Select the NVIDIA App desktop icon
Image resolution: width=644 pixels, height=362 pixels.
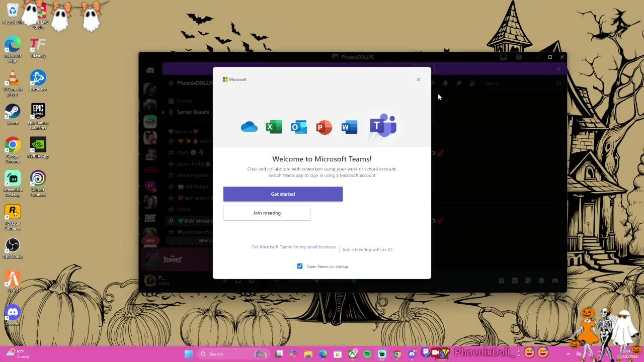[x=38, y=148]
